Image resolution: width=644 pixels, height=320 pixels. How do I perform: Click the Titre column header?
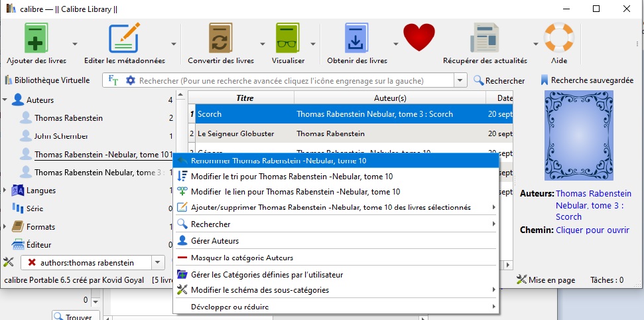[x=245, y=98]
